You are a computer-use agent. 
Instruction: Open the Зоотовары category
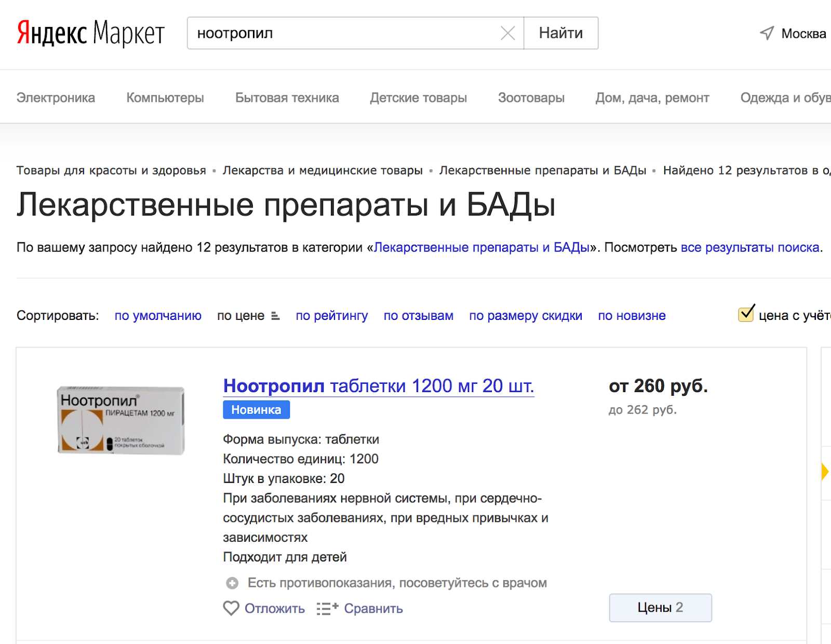[531, 98]
